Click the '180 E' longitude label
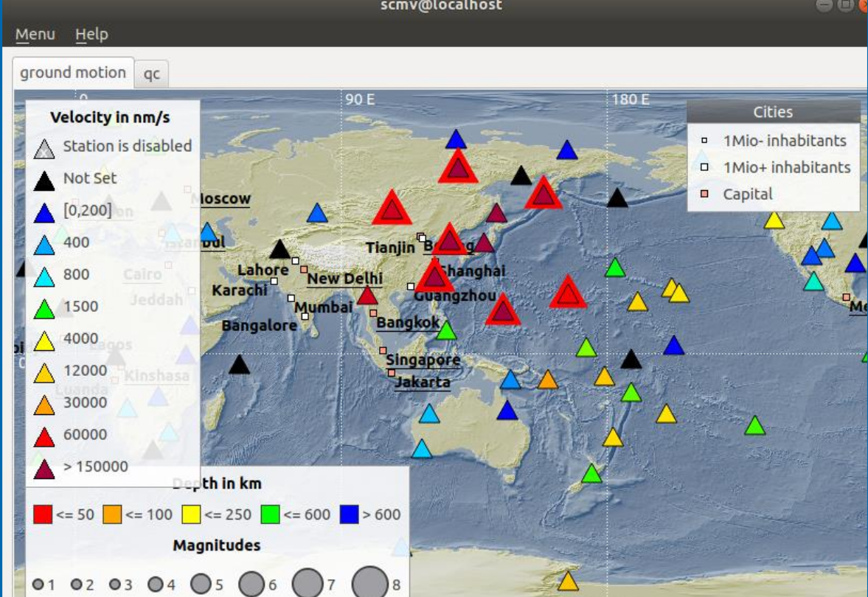This screenshot has width=868, height=597. point(630,99)
